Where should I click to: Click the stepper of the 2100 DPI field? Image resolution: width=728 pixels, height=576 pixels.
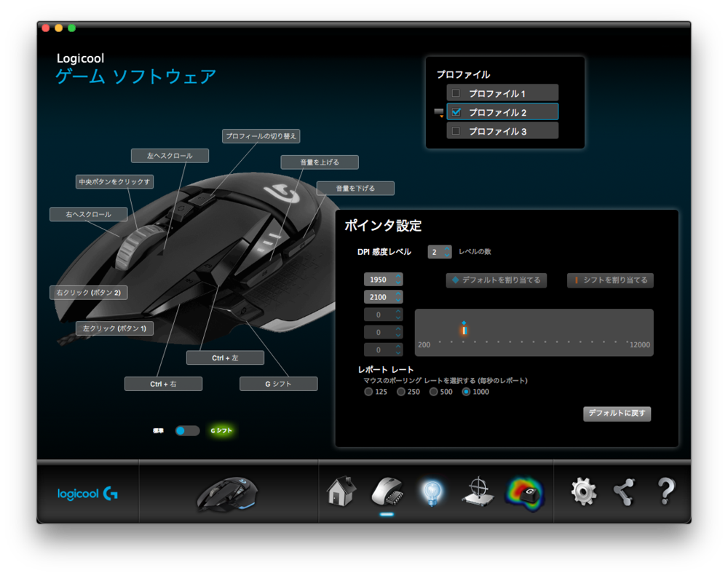click(398, 297)
